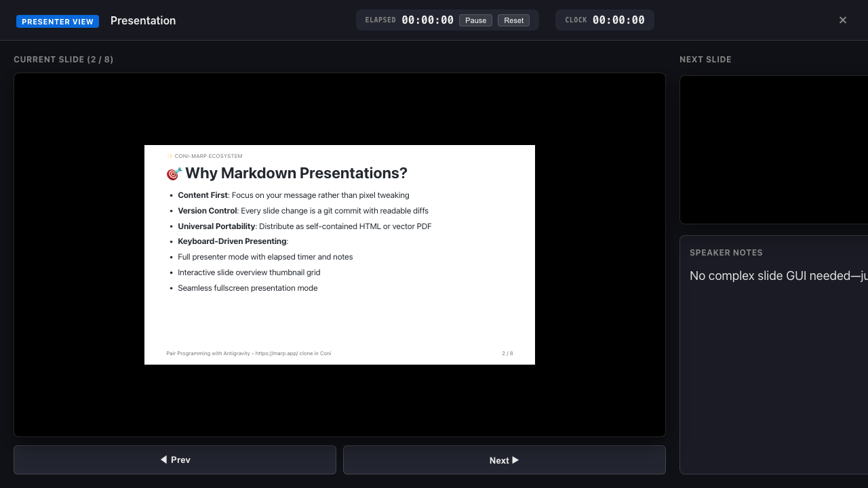Click the Next Slide label

click(705, 60)
